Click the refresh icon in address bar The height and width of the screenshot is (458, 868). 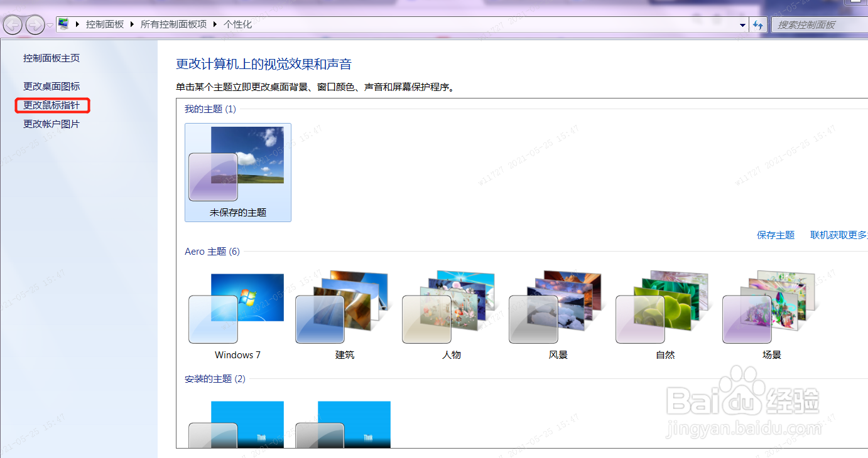(758, 24)
